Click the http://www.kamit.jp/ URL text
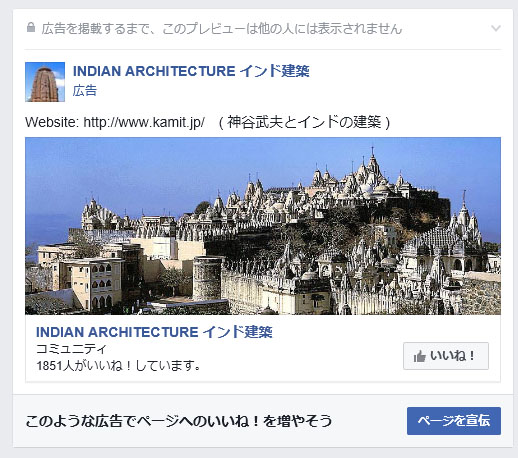Viewport: 518px width, 458px height. 144,122
